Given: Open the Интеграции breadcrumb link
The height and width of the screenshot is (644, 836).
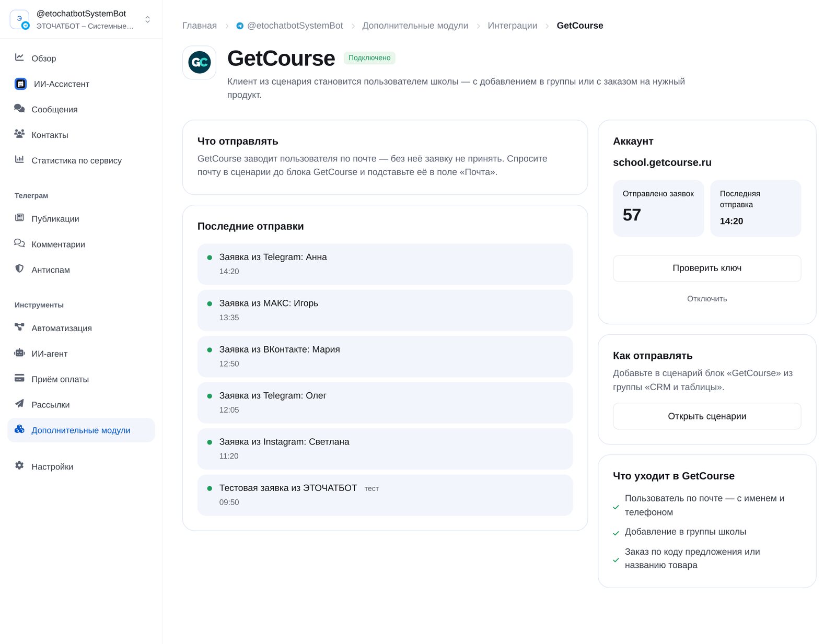Looking at the screenshot, I should 513,26.
